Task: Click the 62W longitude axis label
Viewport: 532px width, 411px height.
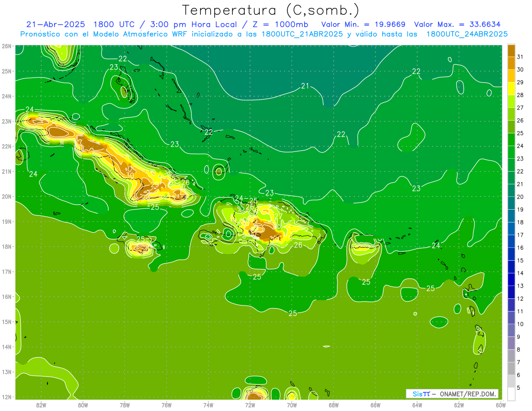Action: [x=459, y=405]
